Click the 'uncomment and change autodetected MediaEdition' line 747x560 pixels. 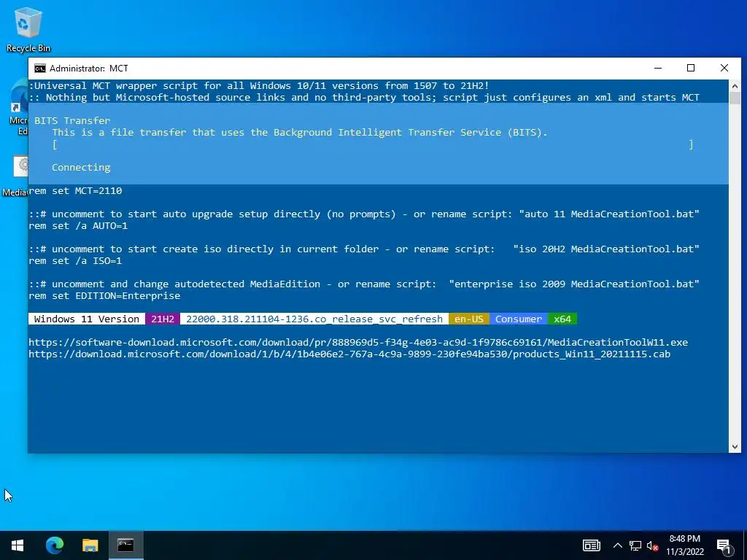point(364,284)
